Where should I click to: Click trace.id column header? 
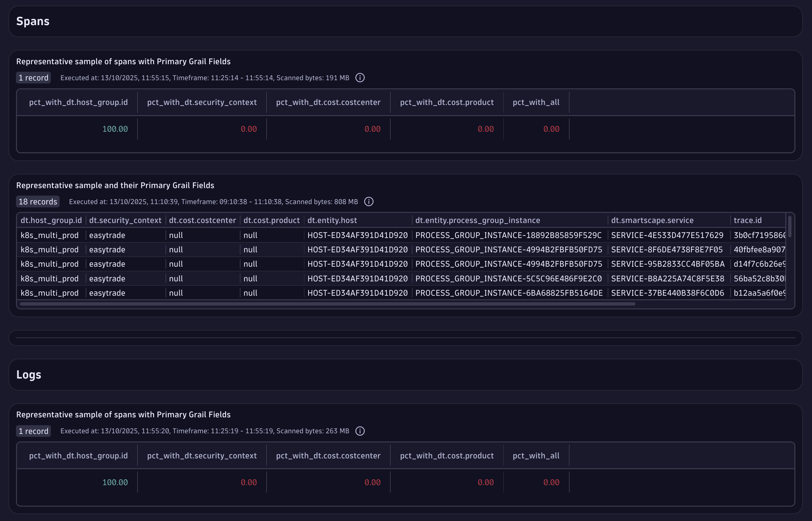pos(747,220)
